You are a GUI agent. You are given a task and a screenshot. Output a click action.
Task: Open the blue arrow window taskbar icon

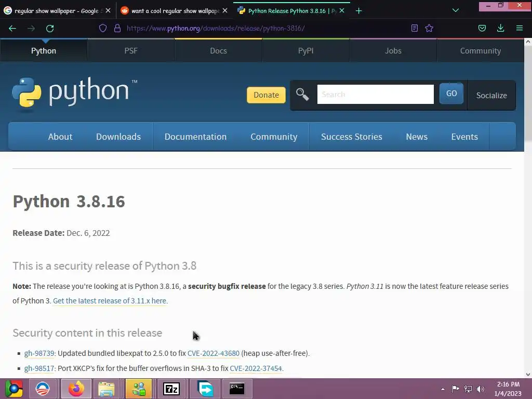[205, 389]
